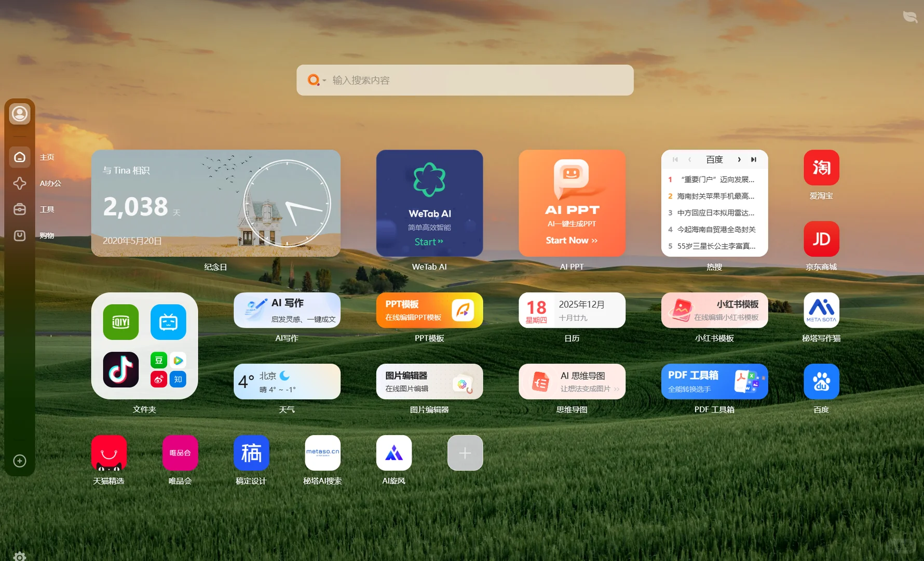Screen dimensions: 924x561
Task: Launch the 稿定设计 icon
Action: click(x=251, y=453)
